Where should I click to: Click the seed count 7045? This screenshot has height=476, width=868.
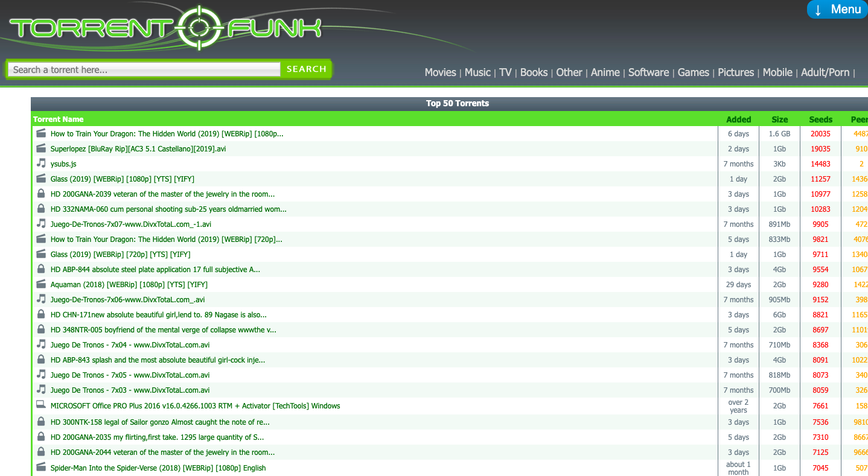[821, 468]
